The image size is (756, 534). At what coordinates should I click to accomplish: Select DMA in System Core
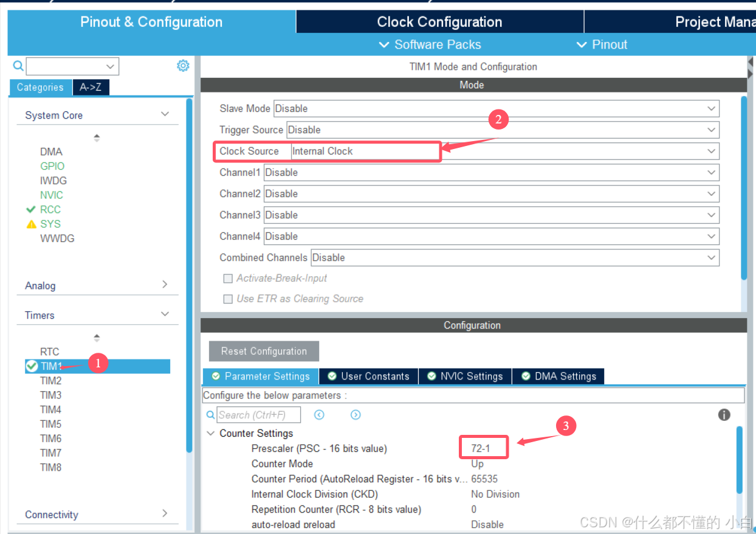click(x=51, y=151)
